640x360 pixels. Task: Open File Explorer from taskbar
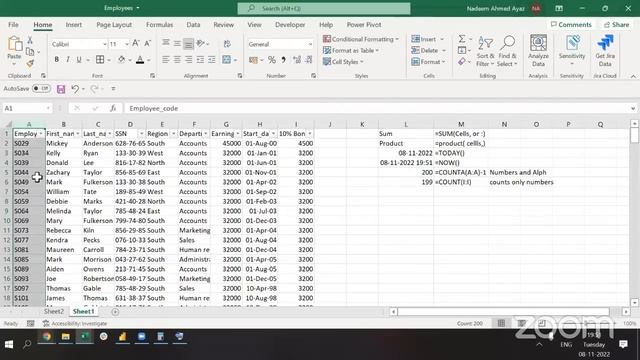(x=65, y=337)
